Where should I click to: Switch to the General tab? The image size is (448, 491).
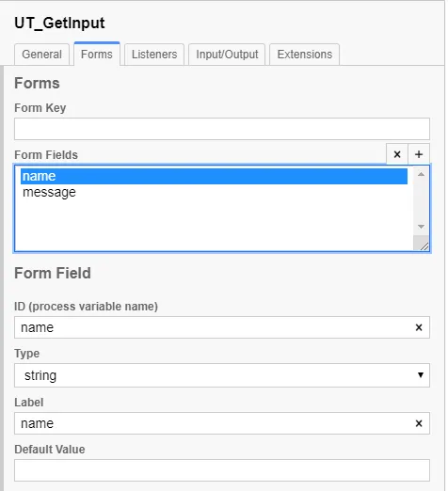click(41, 55)
